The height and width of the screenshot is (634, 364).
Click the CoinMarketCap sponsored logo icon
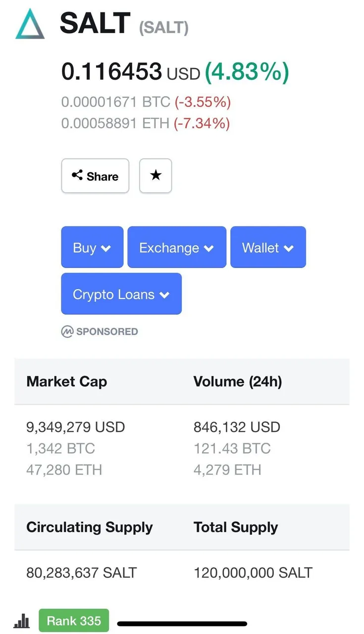point(67,331)
